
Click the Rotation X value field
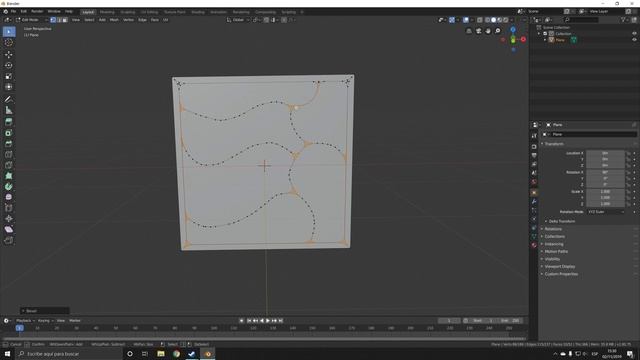point(605,172)
